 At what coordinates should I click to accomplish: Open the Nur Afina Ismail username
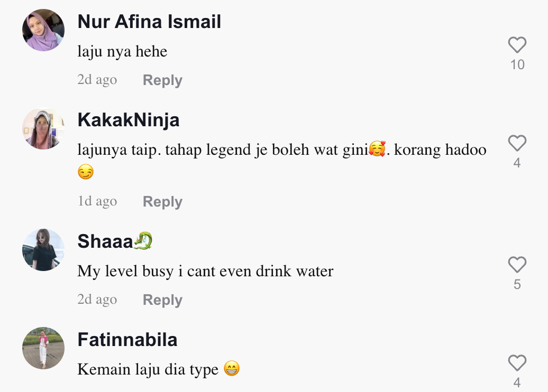coord(149,22)
